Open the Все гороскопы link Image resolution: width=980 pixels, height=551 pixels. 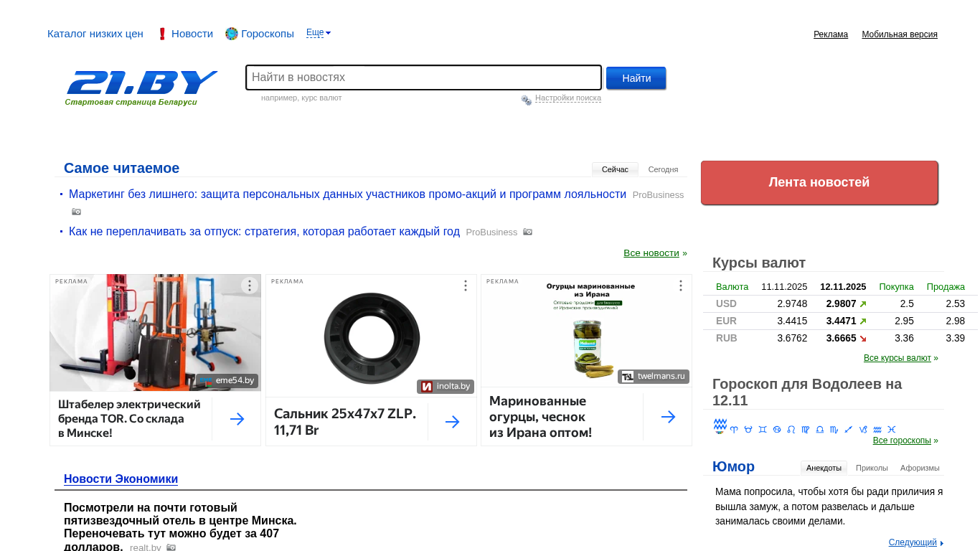(902, 441)
